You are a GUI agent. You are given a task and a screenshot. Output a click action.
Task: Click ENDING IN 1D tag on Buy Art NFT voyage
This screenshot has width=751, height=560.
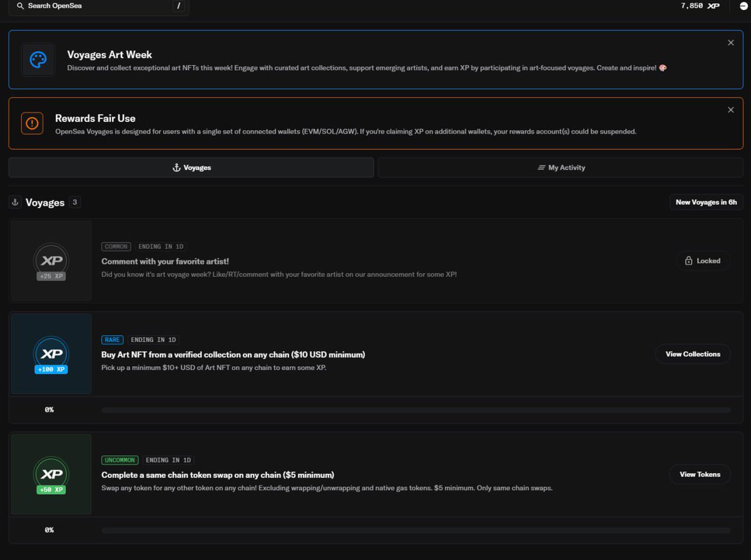pyautogui.click(x=154, y=340)
